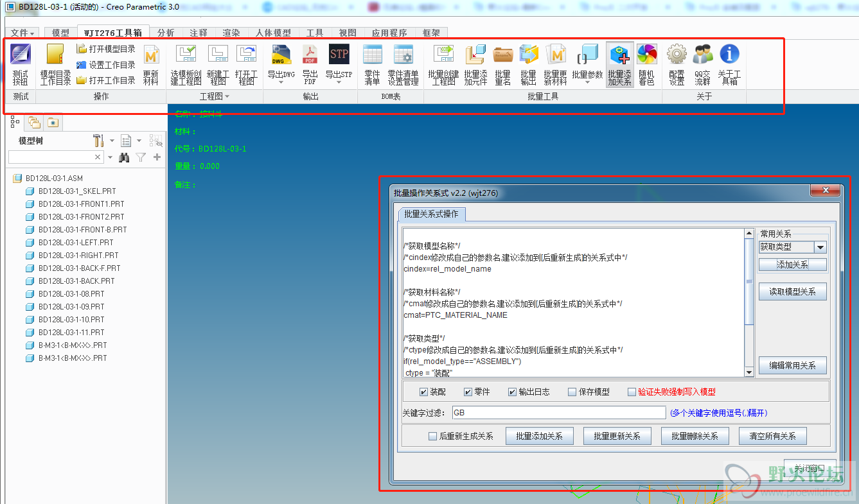Toggle the 零件 checkbox
The image size is (859, 504).
(468, 392)
